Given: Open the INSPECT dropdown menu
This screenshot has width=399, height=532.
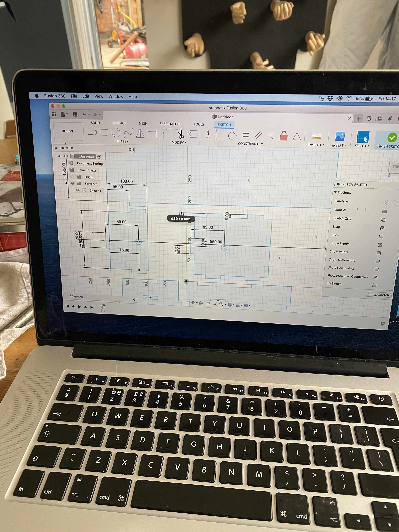Looking at the screenshot, I should [x=316, y=145].
